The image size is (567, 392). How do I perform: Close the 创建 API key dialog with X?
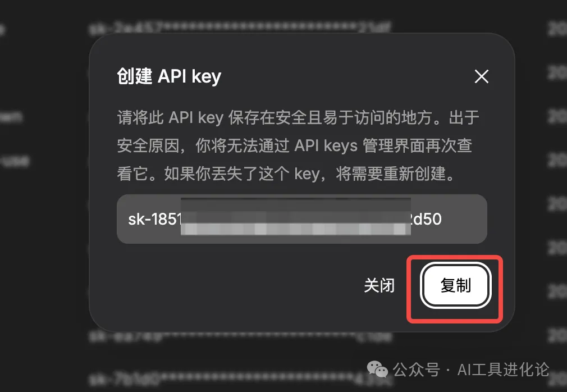click(481, 76)
